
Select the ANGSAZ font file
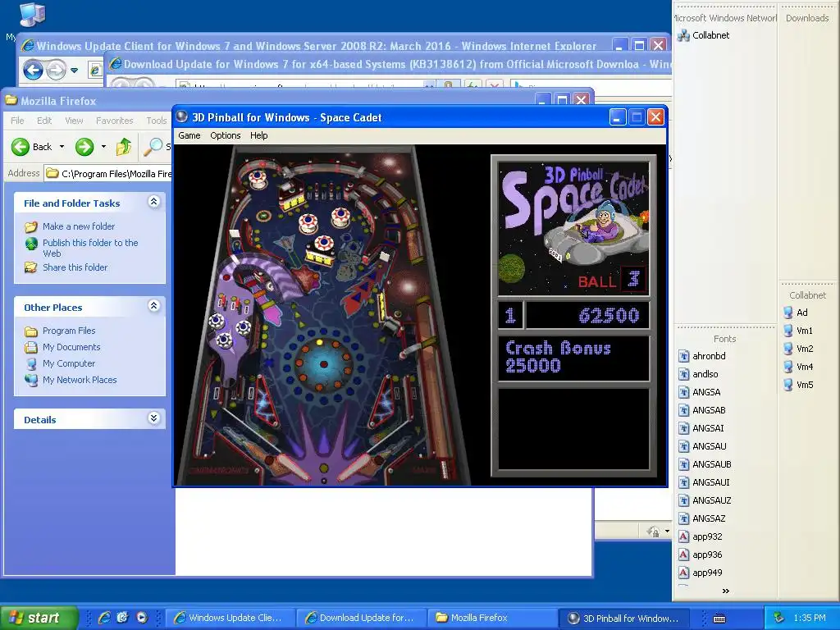702,518
